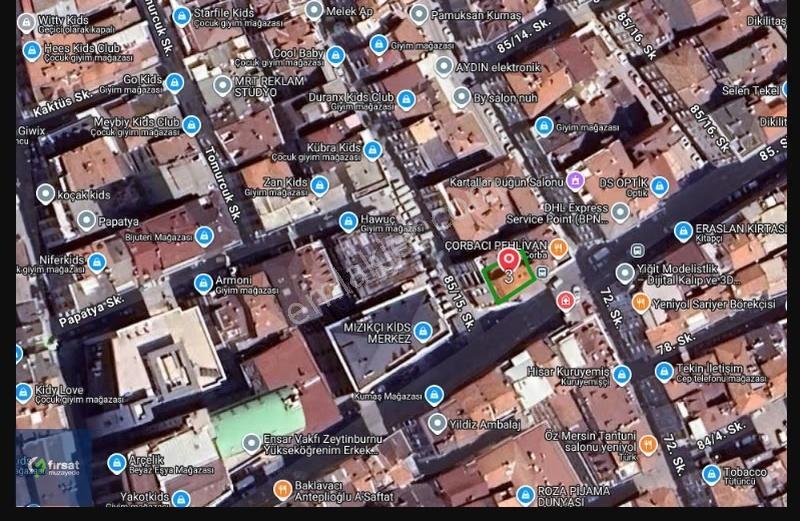800x521 pixels.
Task: Click the Selen Tekel label
Action: pos(751,90)
